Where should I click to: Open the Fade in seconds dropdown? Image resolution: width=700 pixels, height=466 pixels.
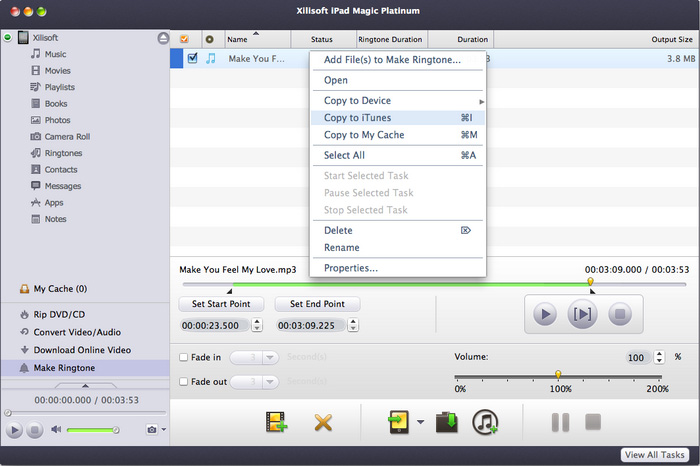pyautogui.click(x=270, y=357)
